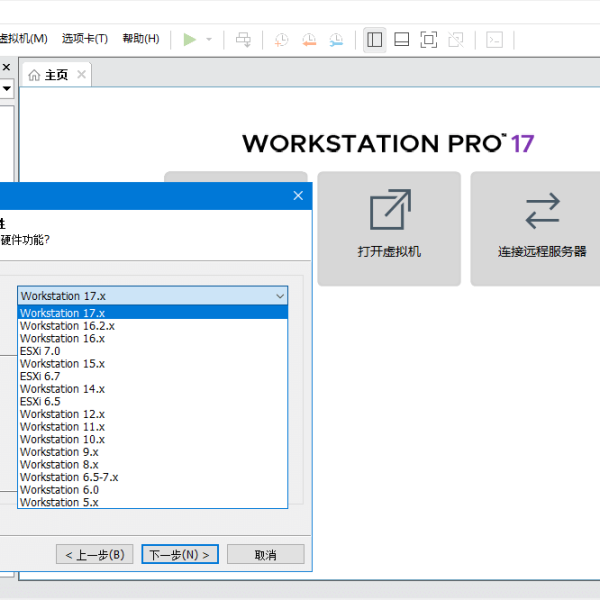Select Workstation 16.x option
The image size is (600, 600).
152,338
